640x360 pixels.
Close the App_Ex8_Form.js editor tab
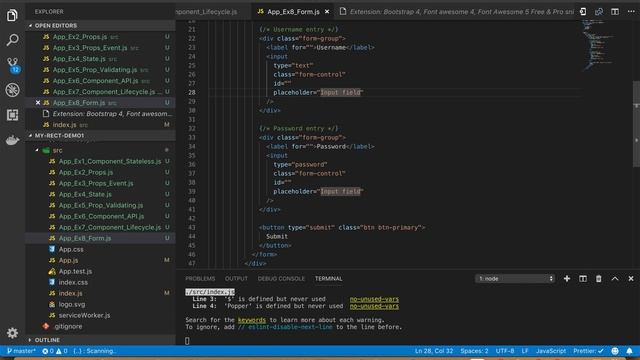(x=327, y=12)
